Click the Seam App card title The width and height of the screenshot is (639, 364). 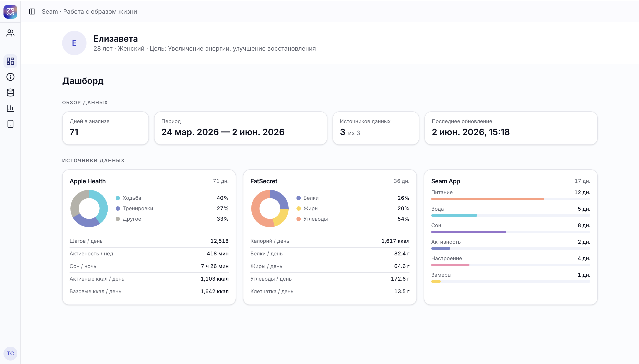[446, 181]
